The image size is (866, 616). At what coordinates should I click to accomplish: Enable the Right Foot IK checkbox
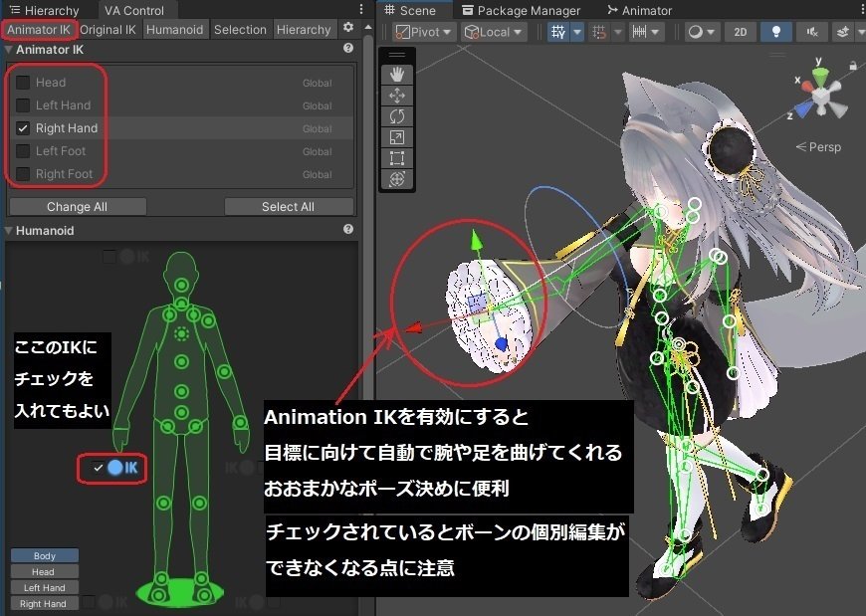(23, 174)
